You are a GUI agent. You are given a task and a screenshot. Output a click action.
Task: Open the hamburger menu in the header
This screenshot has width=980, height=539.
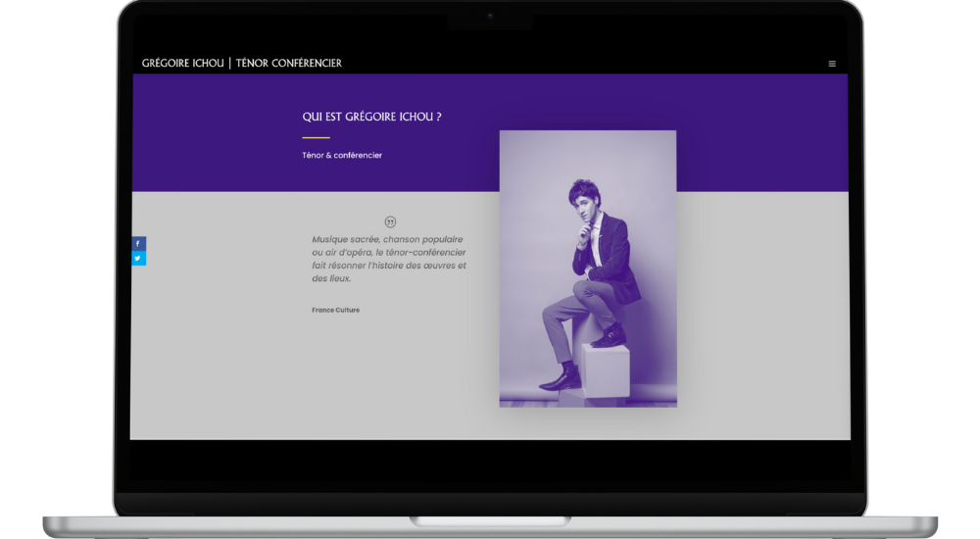(832, 64)
